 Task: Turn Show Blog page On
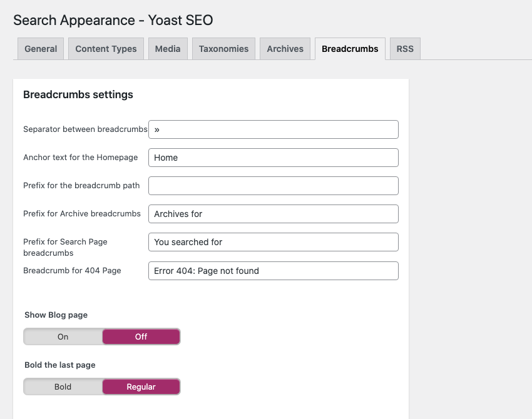pos(63,336)
